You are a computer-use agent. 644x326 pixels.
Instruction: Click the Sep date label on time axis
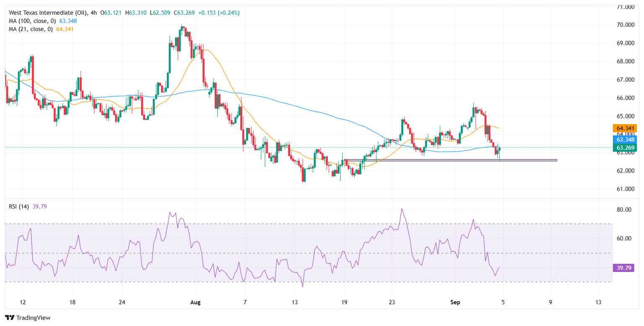(x=456, y=302)
